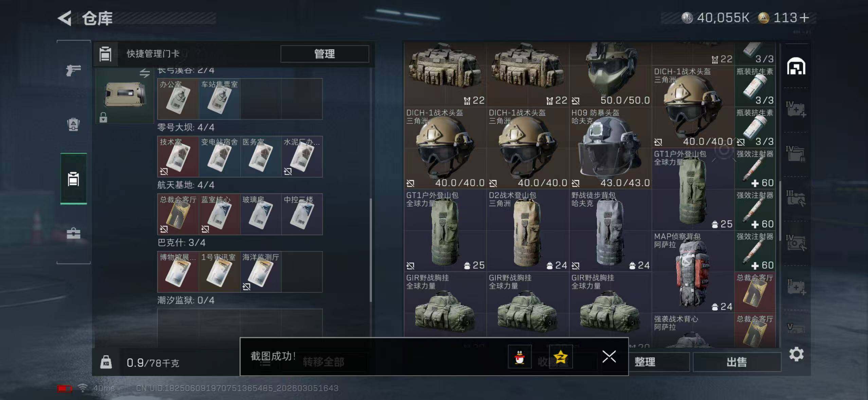
Task: Open the level III toolbox expansion slot
Action: click(796, 198)
